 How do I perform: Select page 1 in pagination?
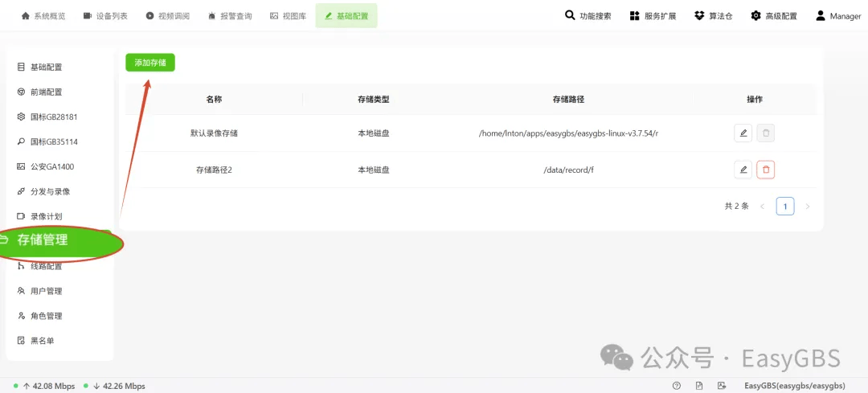pyautogui.click(x=785, y=207)
